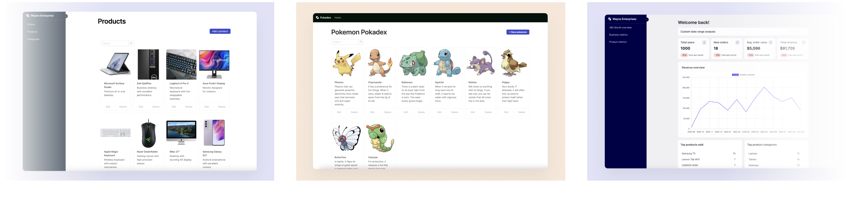
Task: Focus the Pokadex search field
Action: (x=345, y=42)
